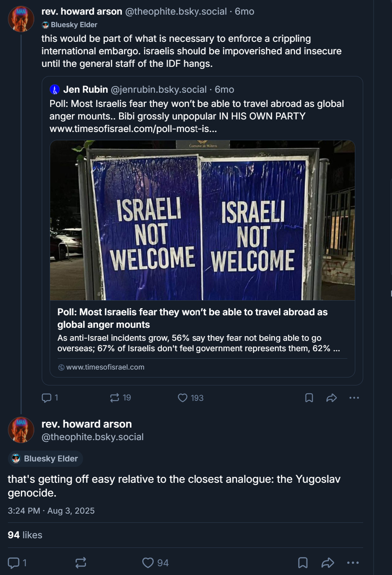The image size is (392, 575).
Task: Repost the parent post with 19 reposts
Action: point(115,398)
